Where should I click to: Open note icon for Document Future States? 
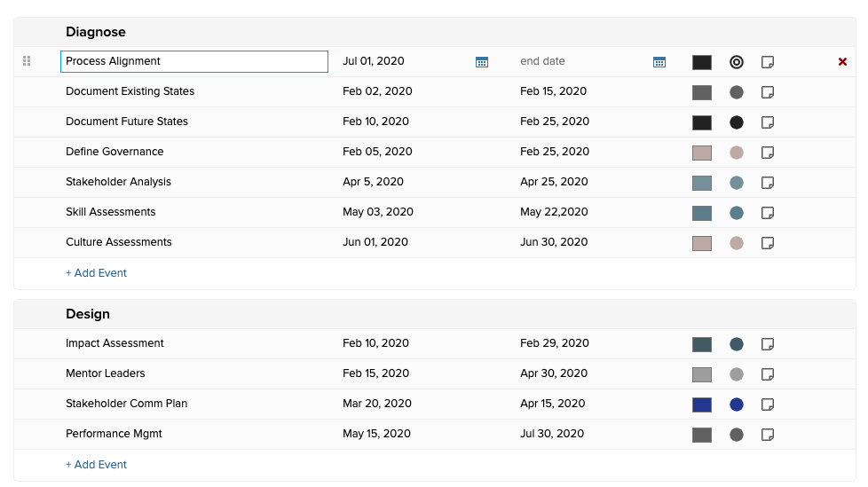pyautogui.click(x=767, y=122)
